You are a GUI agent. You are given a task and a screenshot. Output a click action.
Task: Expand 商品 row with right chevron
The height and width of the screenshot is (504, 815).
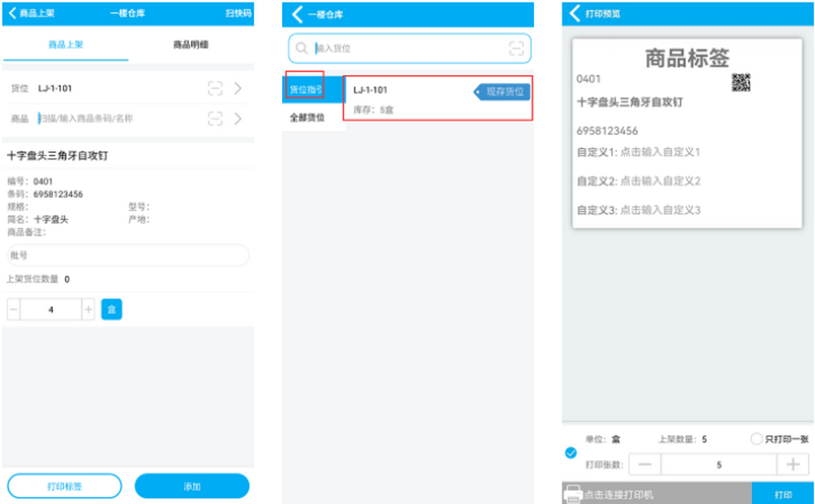point(238,119)
